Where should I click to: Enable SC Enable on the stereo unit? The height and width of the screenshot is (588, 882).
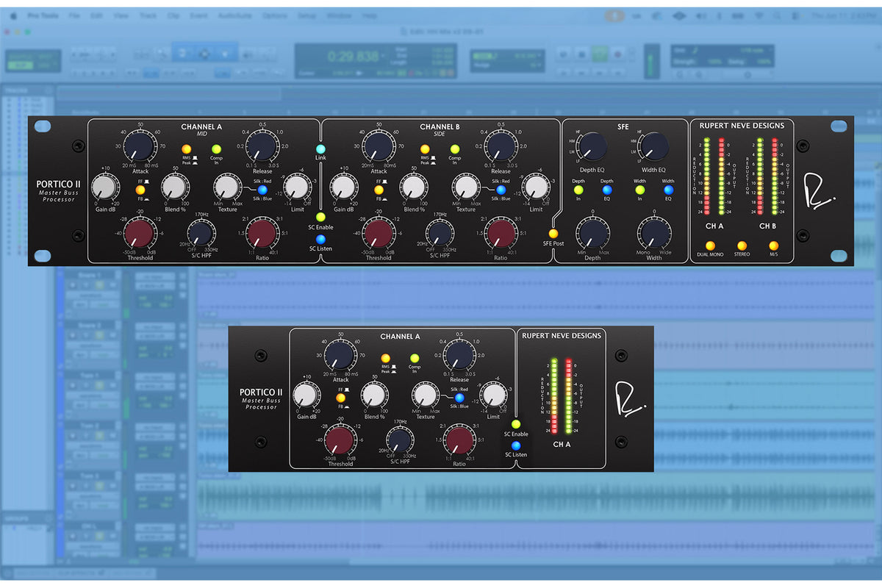(x=320, y=217)
